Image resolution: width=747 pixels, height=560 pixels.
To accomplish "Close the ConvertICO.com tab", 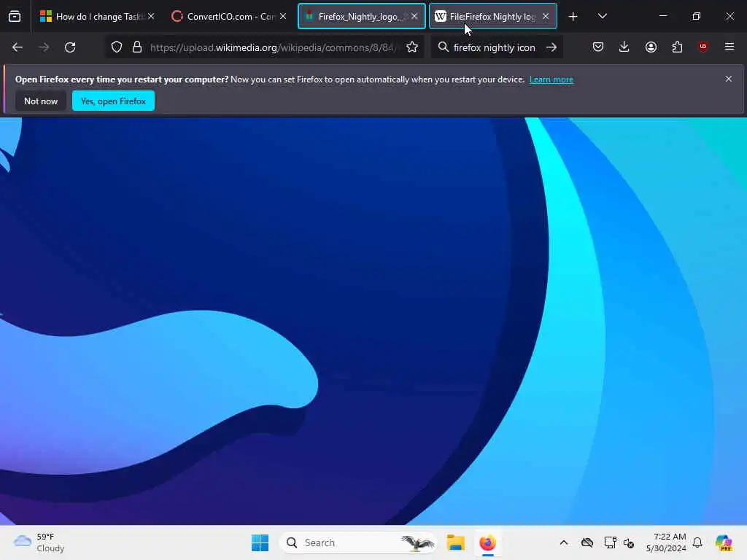I will click(283, 16).
